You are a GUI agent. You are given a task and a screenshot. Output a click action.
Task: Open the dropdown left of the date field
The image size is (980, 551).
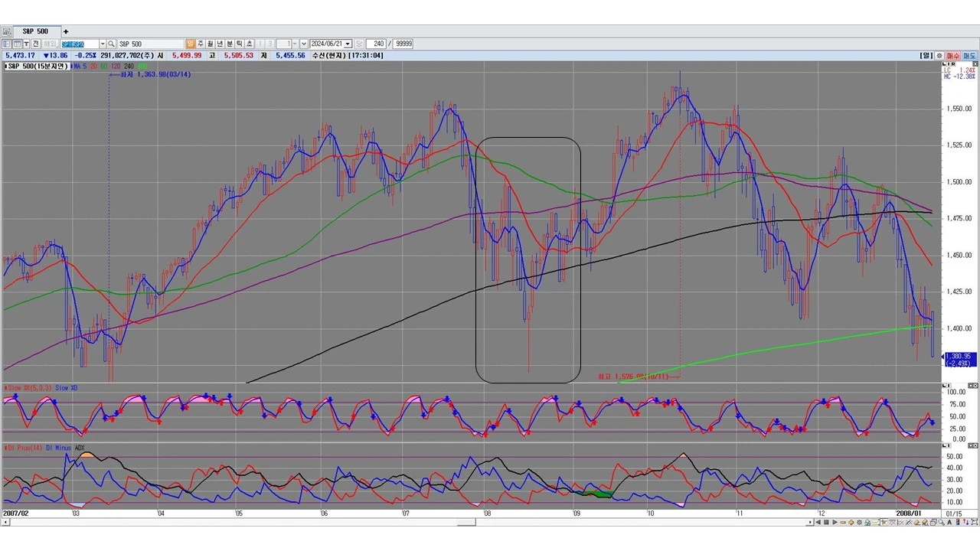point(304,44)
